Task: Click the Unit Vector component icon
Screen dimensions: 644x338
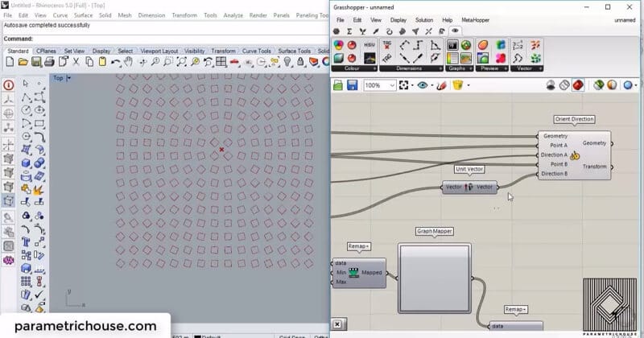Action: pyautogui.click(x=470, y=187)
